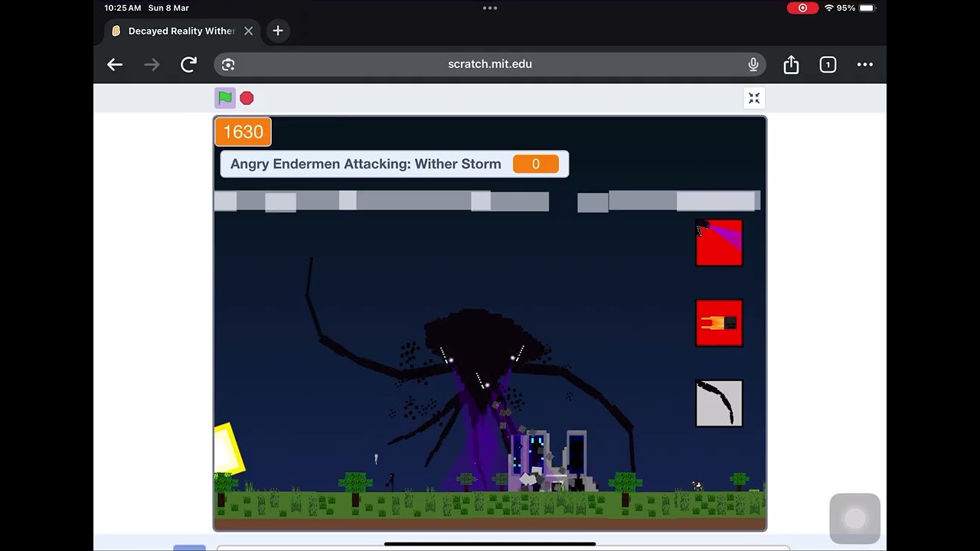980x551 pixels.
Task: Click the Angry Endermen Attacking variable monitor
Action: [394, 164]
